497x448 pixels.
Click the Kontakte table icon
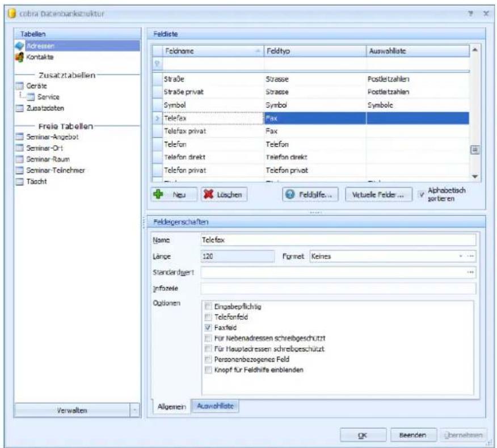(20, 57)
